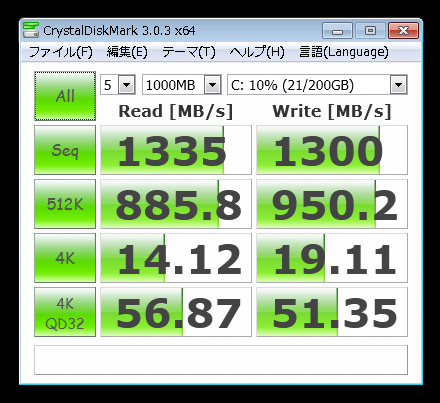Start the 512K benchmark test
This screenshot has width=440, height=403.
click(x=65, y=204)
